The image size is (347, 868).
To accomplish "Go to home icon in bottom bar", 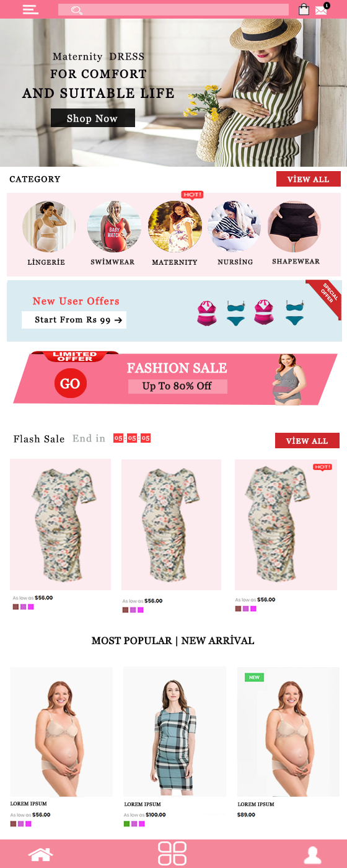I will point(40,854).
